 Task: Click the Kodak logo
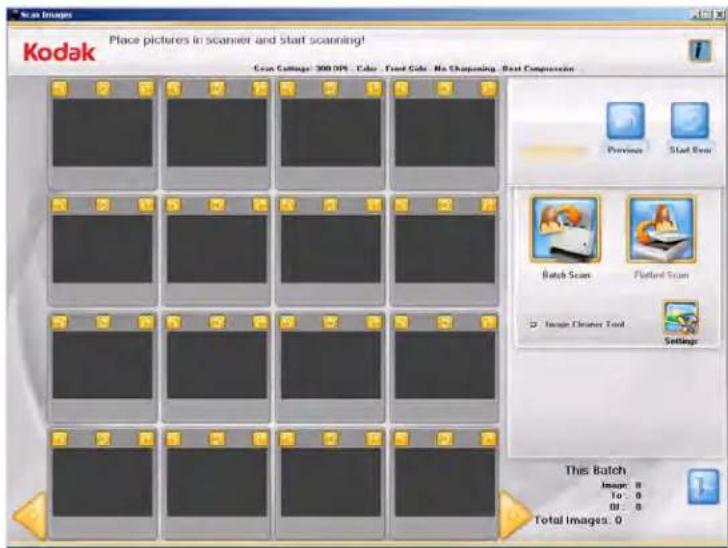pos(59,52)
